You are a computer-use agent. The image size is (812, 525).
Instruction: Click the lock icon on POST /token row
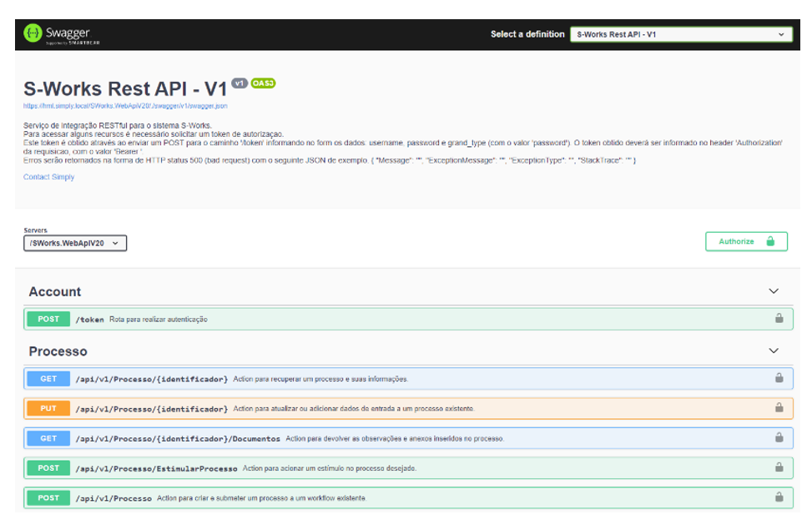tap(779, 318)
